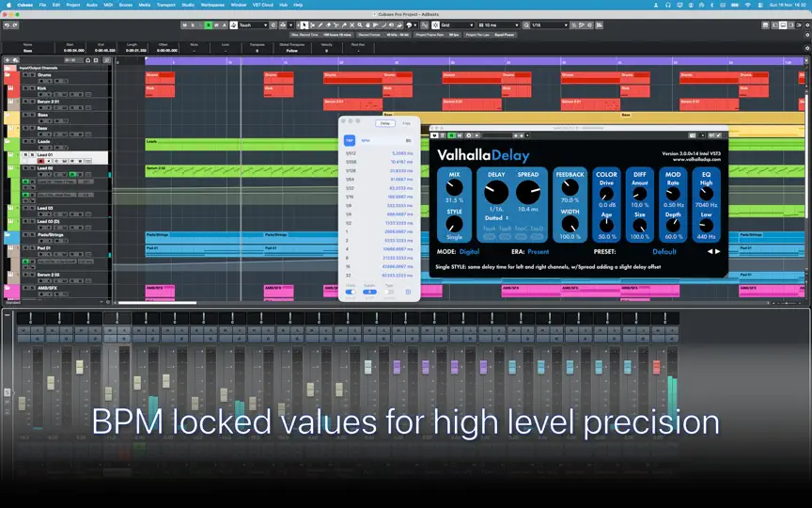812x508 pixels.
Task: Open the MODE Digital selector
Action: tap(469, 251)
